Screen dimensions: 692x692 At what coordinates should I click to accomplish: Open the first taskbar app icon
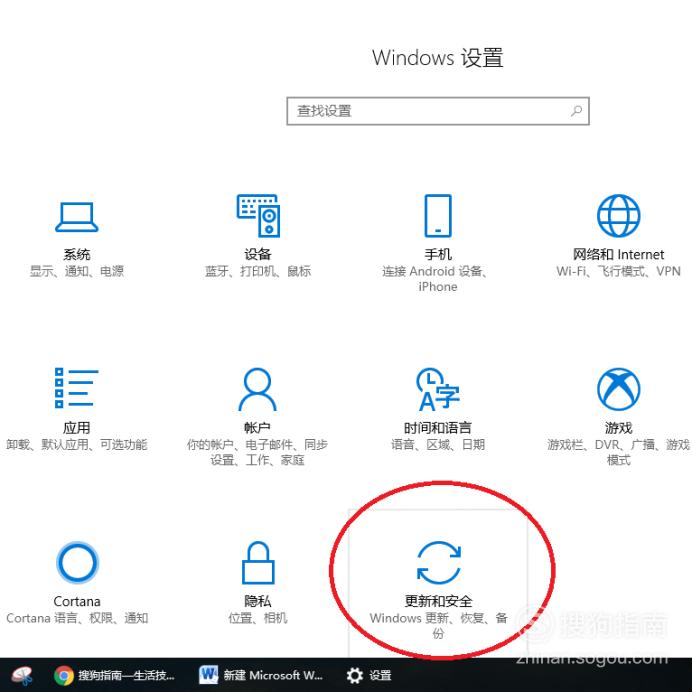tap(23, 675)
